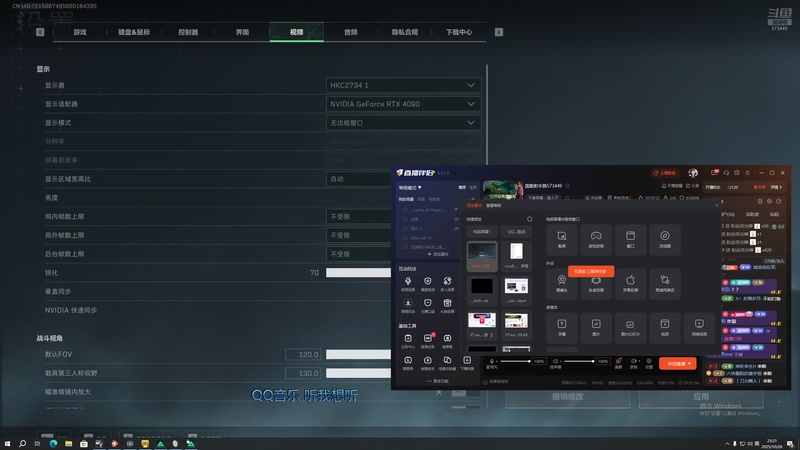
Task: Add a 视频 video file source
Action: 665,328
